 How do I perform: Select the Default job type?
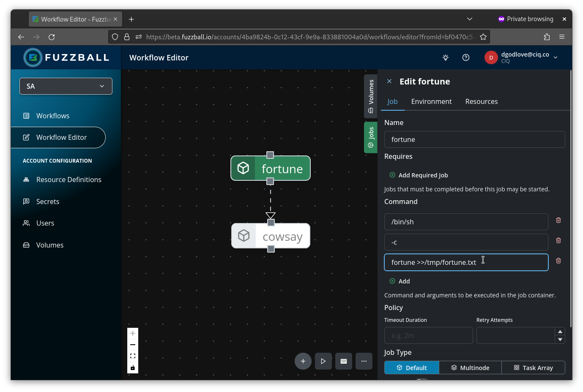(412, 367)
